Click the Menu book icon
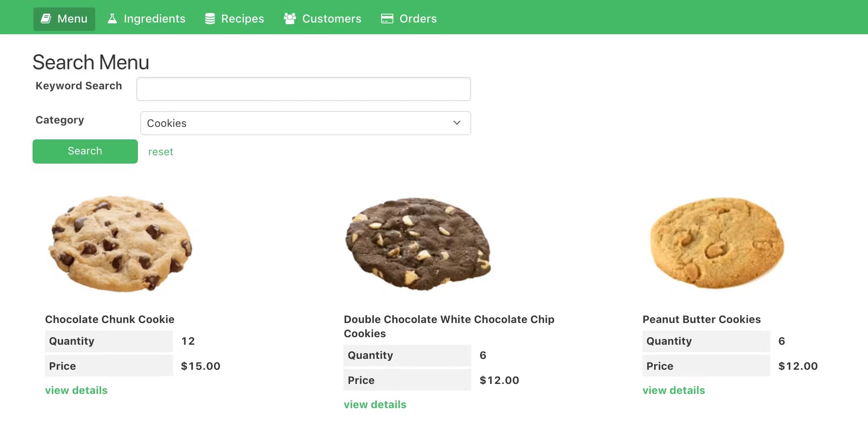Viewport: 868px width, 429px height. 46,19
